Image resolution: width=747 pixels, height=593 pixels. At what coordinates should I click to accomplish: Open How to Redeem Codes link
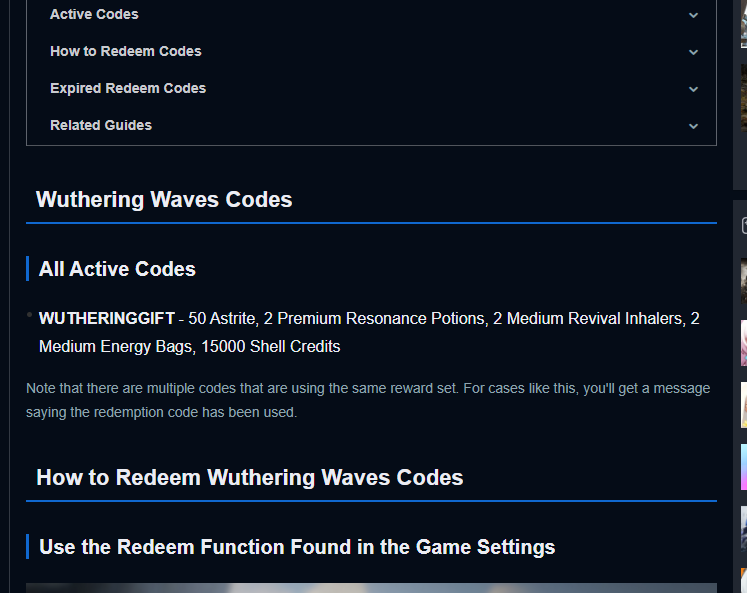pos(125,51)
